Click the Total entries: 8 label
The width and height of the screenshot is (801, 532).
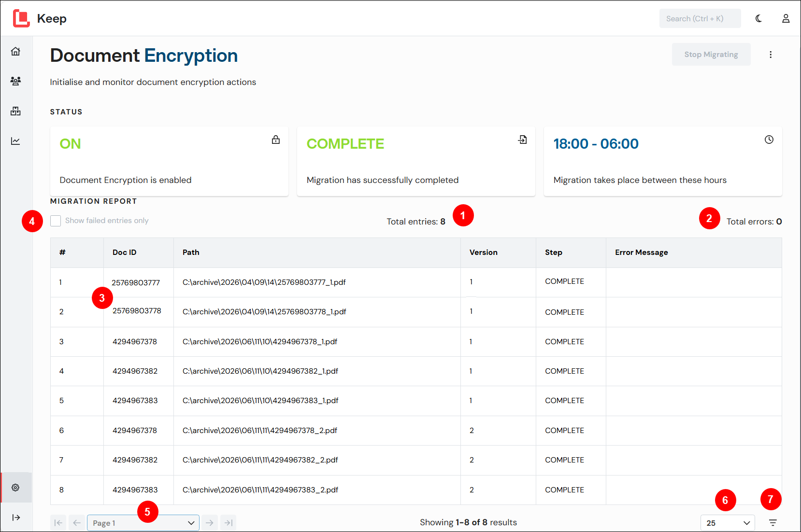pos(416,222)
